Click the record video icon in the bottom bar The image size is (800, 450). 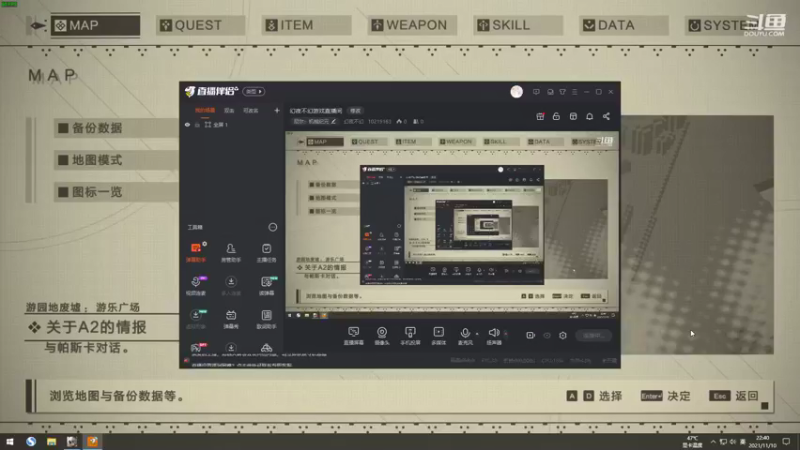coord(530,335)
